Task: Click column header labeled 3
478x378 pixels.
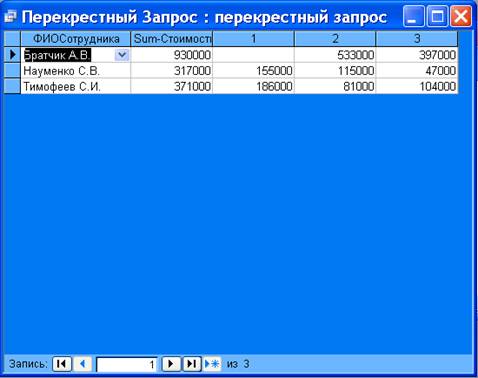Action: tap(417, 39)
